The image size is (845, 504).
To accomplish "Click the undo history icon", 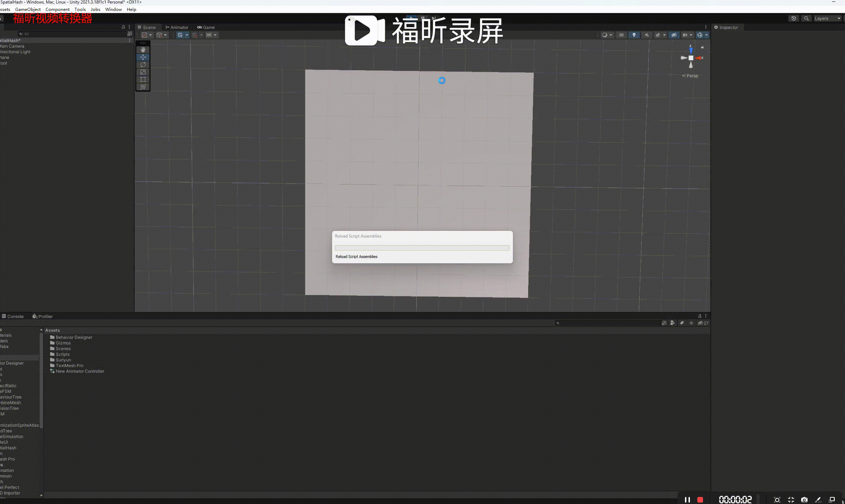I will pyautogui.click(x=794, y=18).
